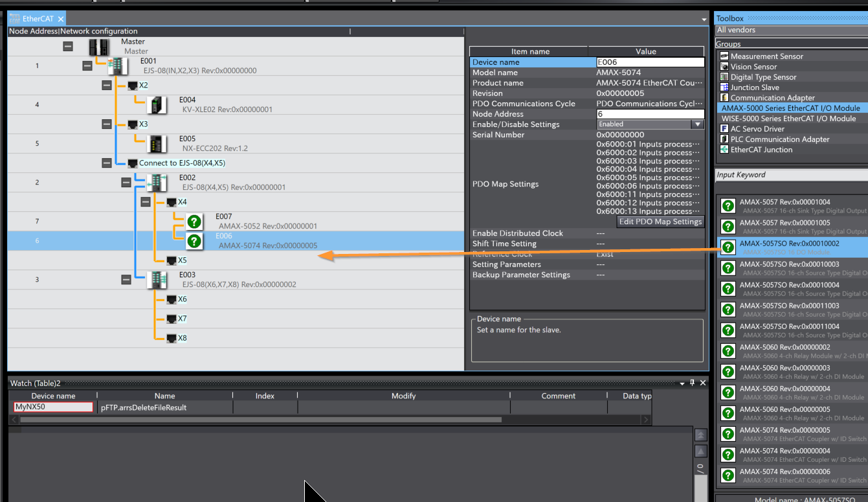This screenshot has width=868, height=502.
Task: Click the E005 NX-ECC202 coupler icon
Action: pyautogui.click(x=157, y=143)
